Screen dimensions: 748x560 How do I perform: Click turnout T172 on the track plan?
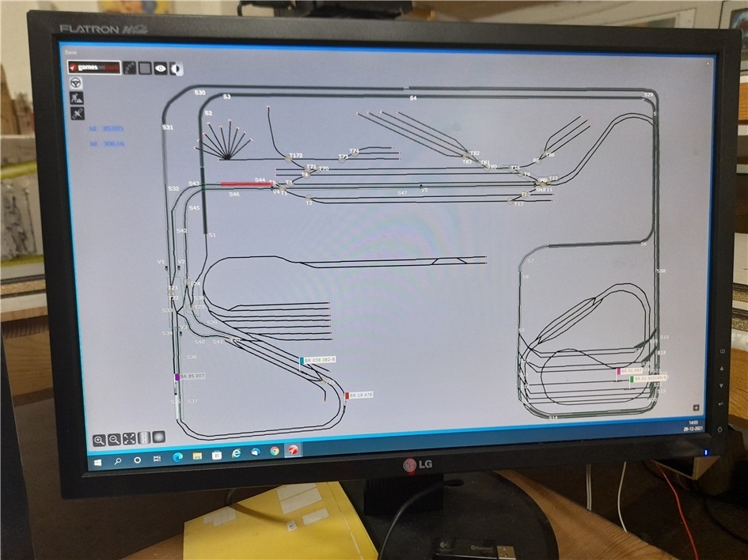[x=289, y=160]
